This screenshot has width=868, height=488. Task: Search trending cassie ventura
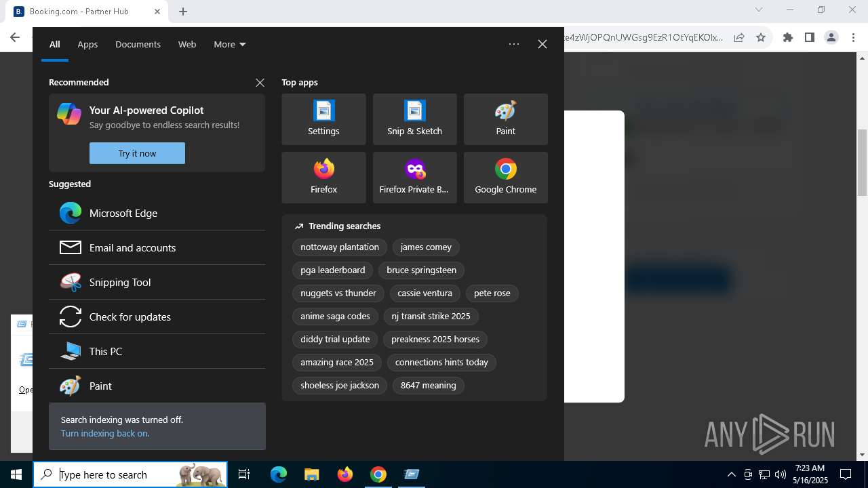(x=425, y=293)
